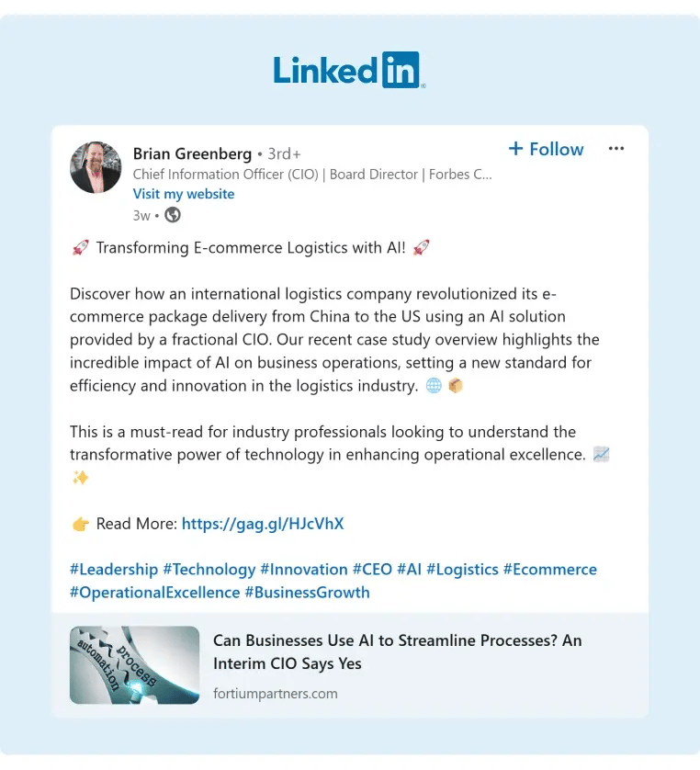Select the #BusinessGrowth hashtag
Viewport: 700px width, 770px height.
tap(307, 593)
